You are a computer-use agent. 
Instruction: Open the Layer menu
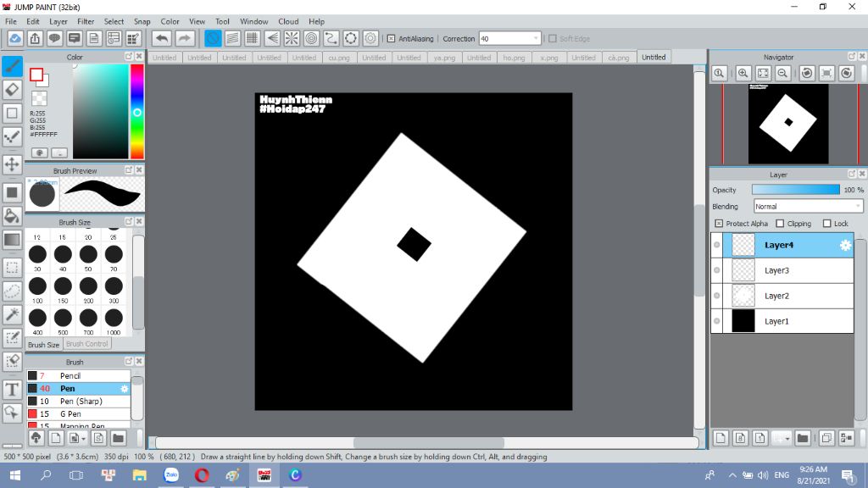pyautogui.click(x=58, y=21)
